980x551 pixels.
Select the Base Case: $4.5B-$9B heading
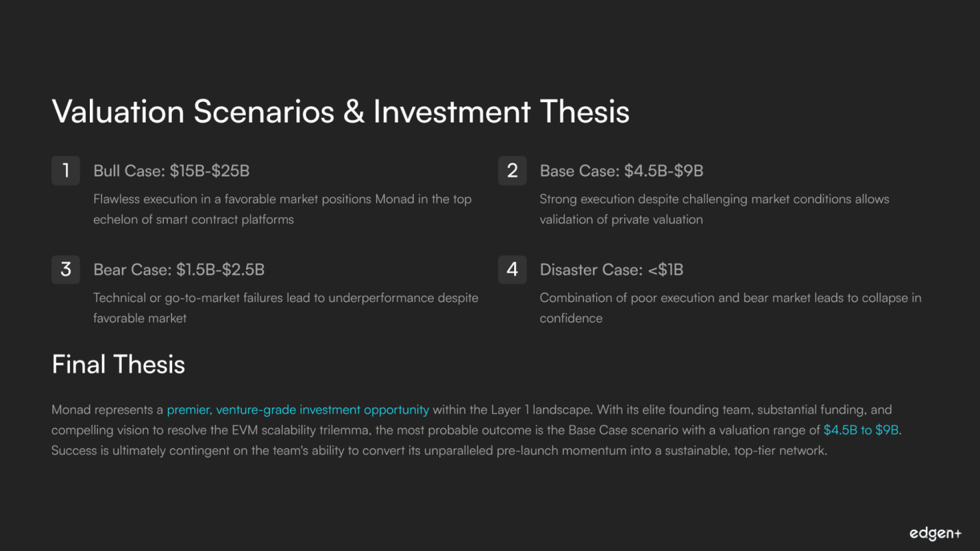click(621, 171)
